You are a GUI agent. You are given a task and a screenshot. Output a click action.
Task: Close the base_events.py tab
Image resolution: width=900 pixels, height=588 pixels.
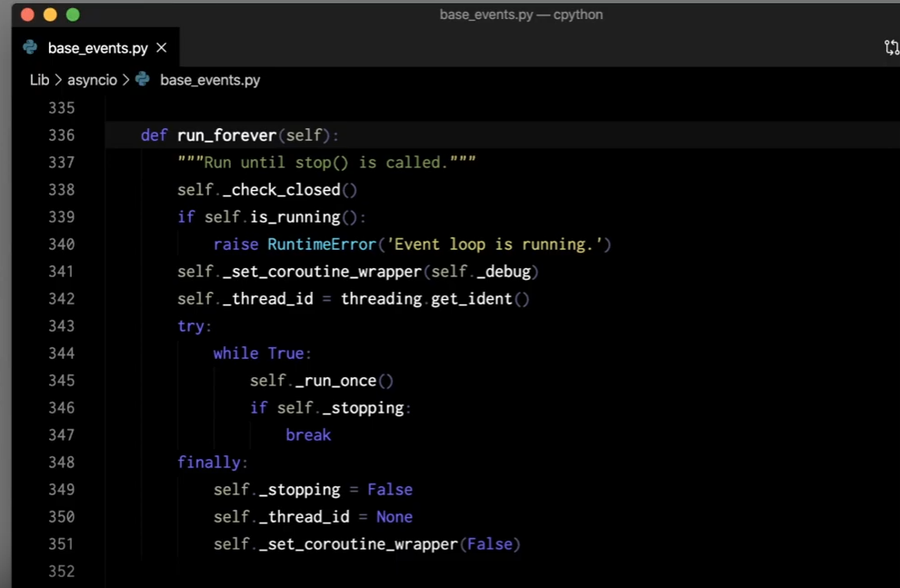161,48
